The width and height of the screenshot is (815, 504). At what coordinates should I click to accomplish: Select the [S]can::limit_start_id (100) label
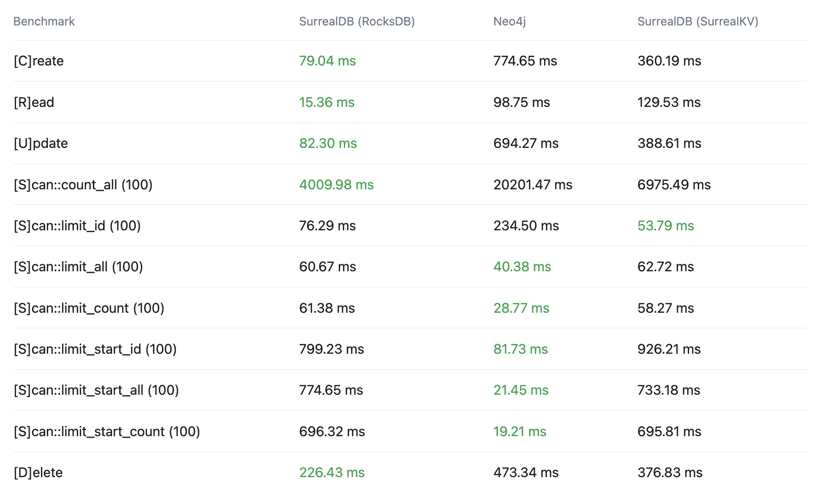click(x=95, y=349)
